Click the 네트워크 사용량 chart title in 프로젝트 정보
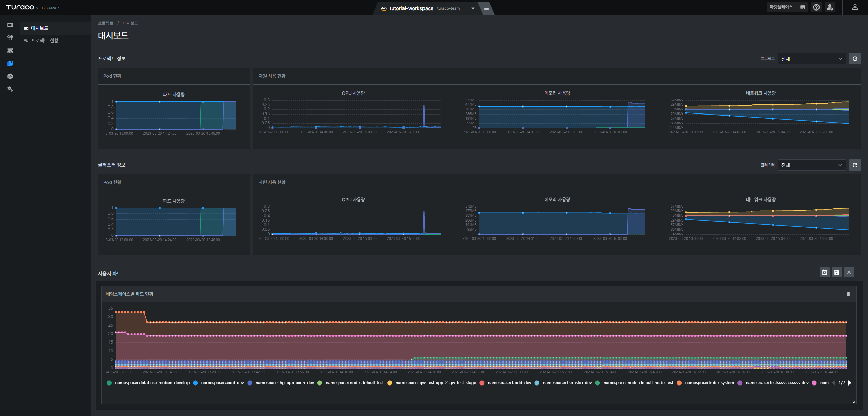This screenshot has height=416, width=868. click(x=761, y=93)
